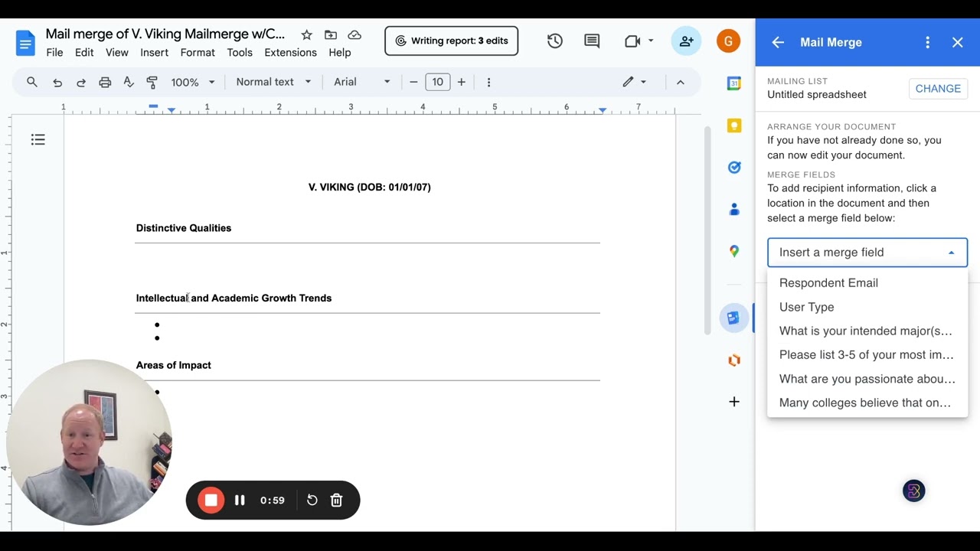Edit the font size field
The width and height of the screenshot is (980, 551).
(x=437, y=82)
